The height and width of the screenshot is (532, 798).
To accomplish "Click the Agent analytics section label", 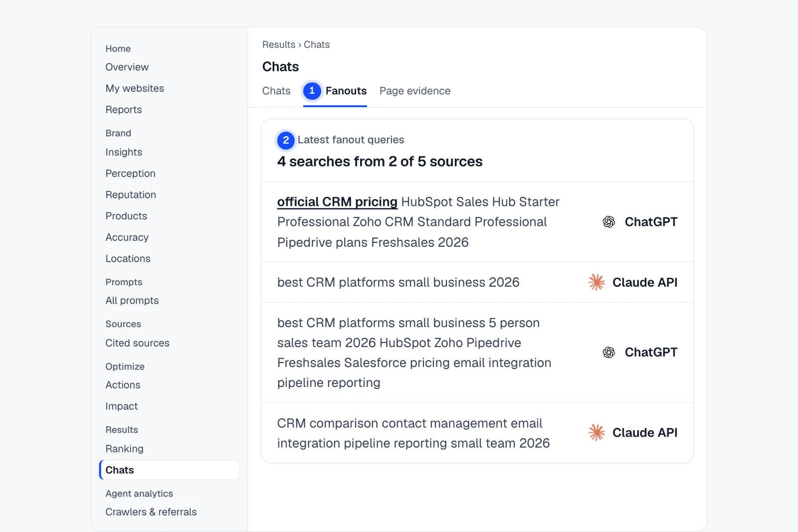I will pos(139,494).
